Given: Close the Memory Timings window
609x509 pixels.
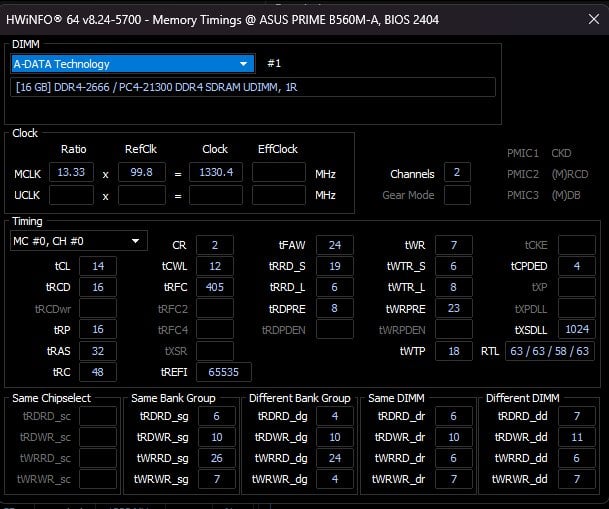Looking at the screenshot, I should pos(593,19).
